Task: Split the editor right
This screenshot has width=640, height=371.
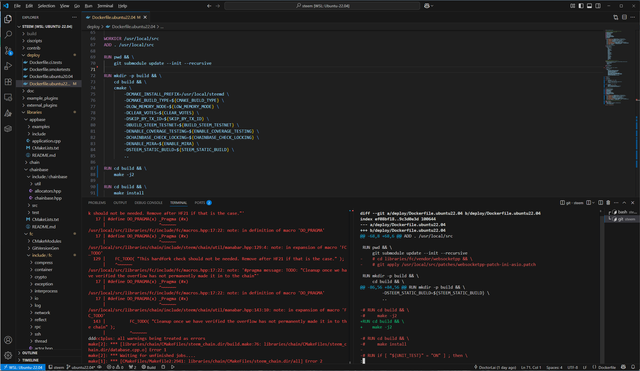Action: point(624,17)
